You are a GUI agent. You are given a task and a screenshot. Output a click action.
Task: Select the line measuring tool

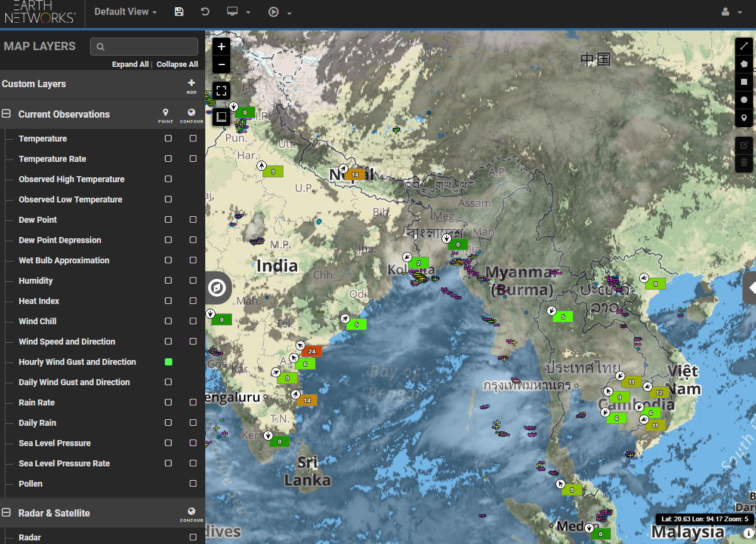[x=743, y=46]
